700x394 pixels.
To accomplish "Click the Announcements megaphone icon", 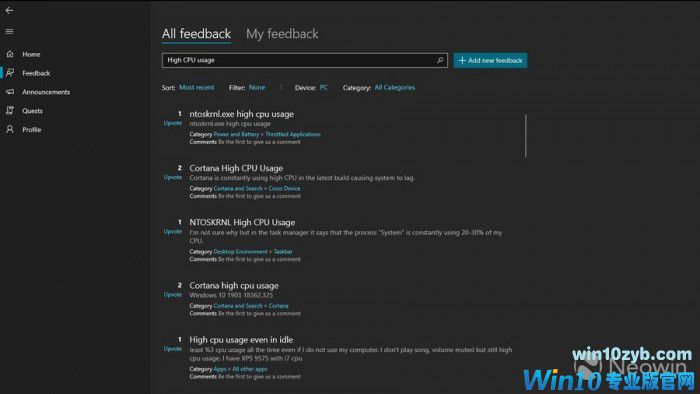I will [x=10, y=92].
